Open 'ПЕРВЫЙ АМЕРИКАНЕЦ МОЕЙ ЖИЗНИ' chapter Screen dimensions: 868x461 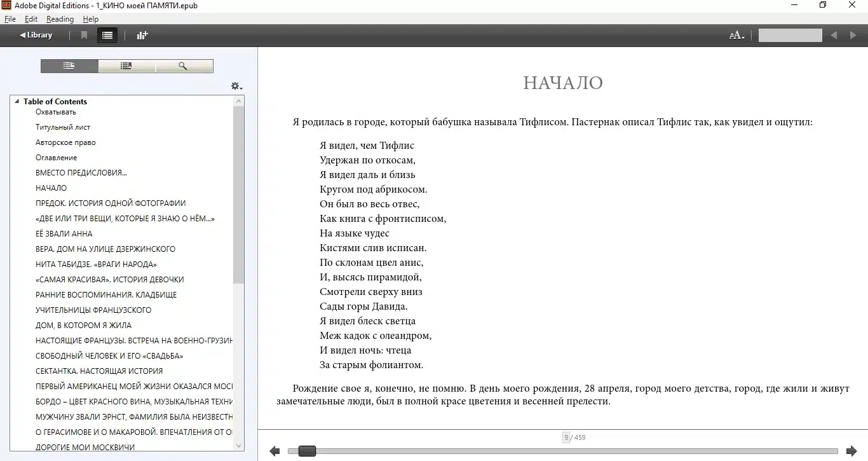(134, 387)
